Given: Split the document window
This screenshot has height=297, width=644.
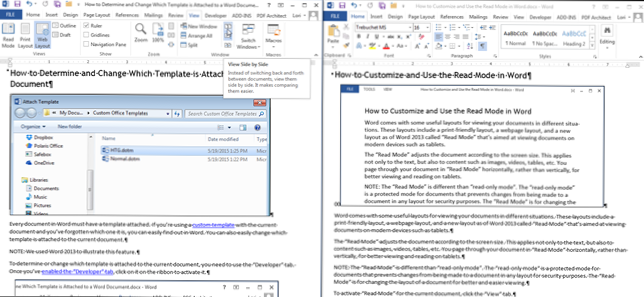Looking at the screenshot, I should (x=189, y=45).
